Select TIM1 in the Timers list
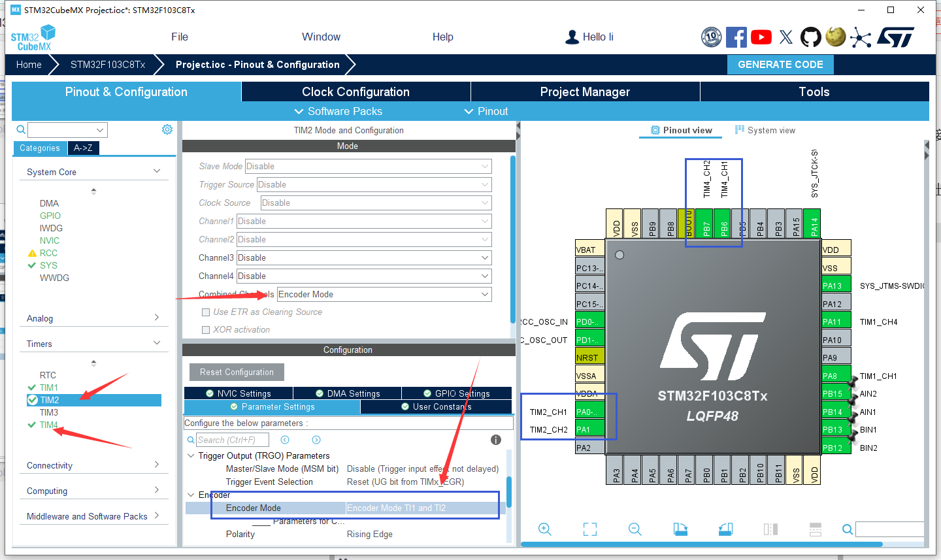 click(x=48, y=387)
